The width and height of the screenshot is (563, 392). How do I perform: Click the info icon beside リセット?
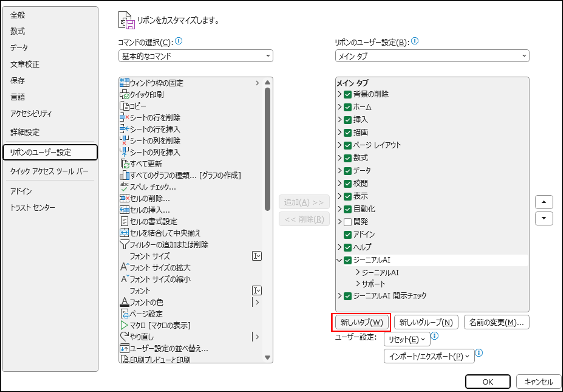(434, 336)
